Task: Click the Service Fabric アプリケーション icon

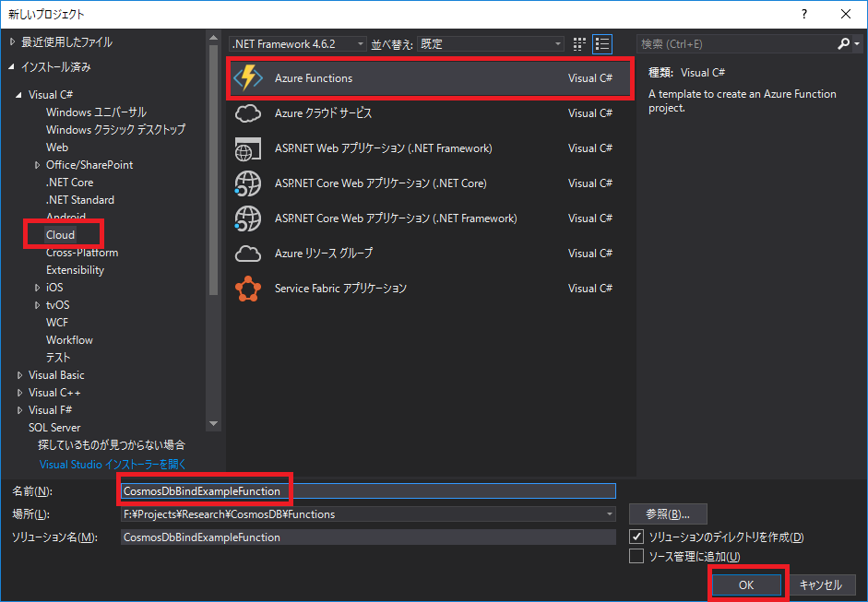Action: 247,289
